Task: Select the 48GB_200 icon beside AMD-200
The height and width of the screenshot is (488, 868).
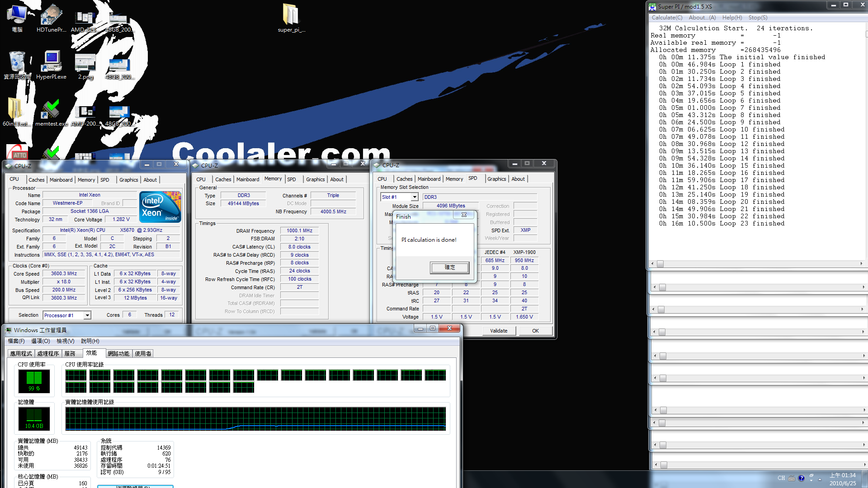Action: [118, 116]
